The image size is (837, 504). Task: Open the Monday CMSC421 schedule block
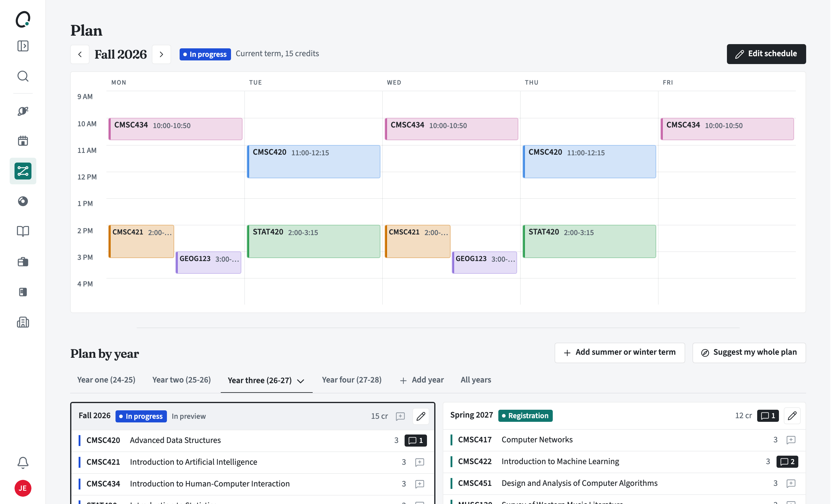pos(141,241)
